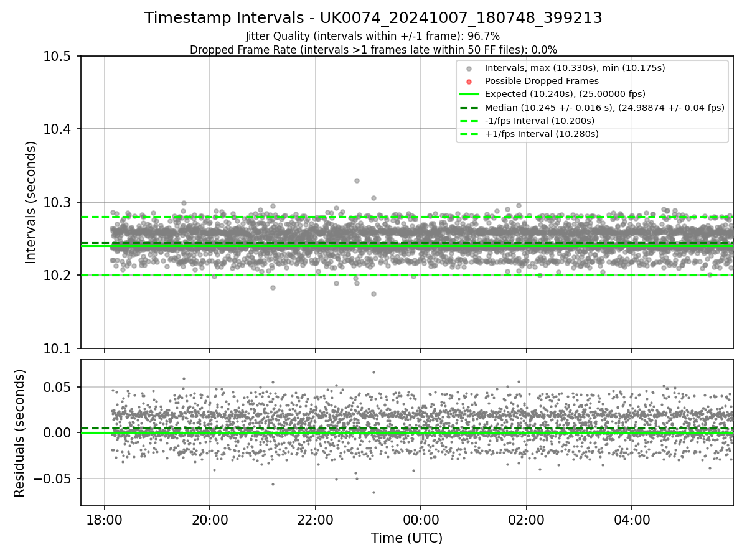
Task: Click legend entry '-1/fps Interval (10.200s)'
Action: [540, 121]
